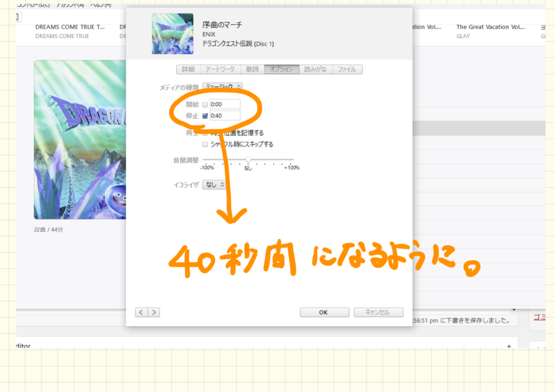This screenshot has width=555, height=392.
Task: Select DREAMS COME TRUE T... album title
Action: pyautogui.click(x=70, y=27)
